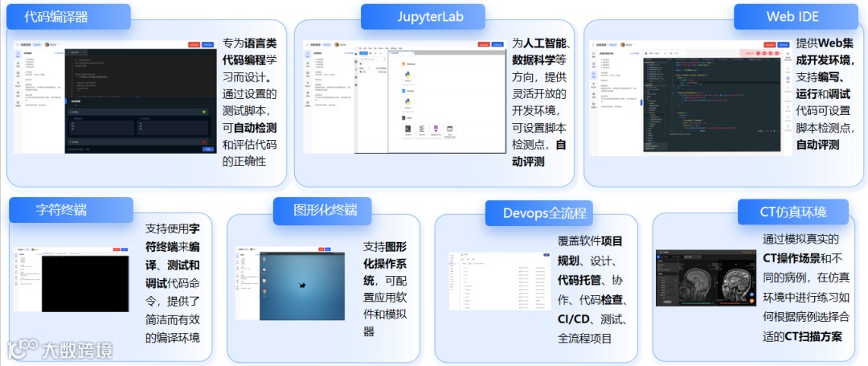Click the Markdown File icon in JupyterLab launcher
Image resolution: width=868 pixels, height=366 pixels.
point(436,130)
